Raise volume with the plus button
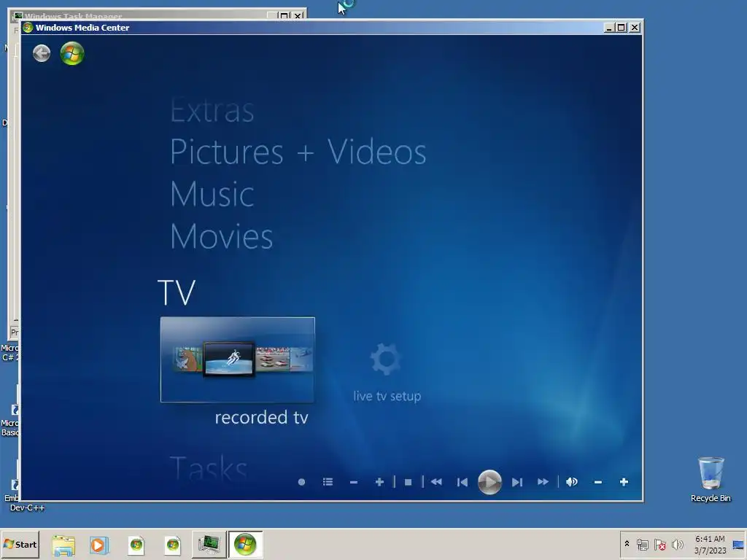Screen dimensions: 747x560 pos(624,482)
